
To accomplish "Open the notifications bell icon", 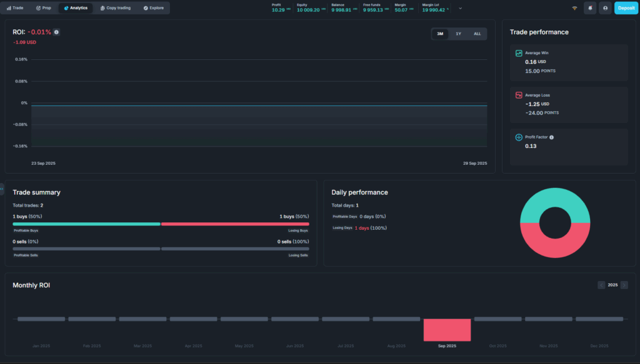I will coord(589,8).
